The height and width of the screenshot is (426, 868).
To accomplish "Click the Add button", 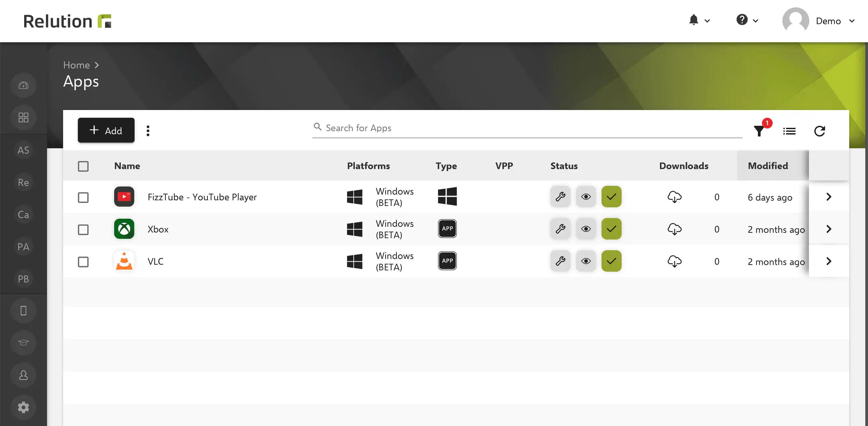I will [x=106, y=130].
